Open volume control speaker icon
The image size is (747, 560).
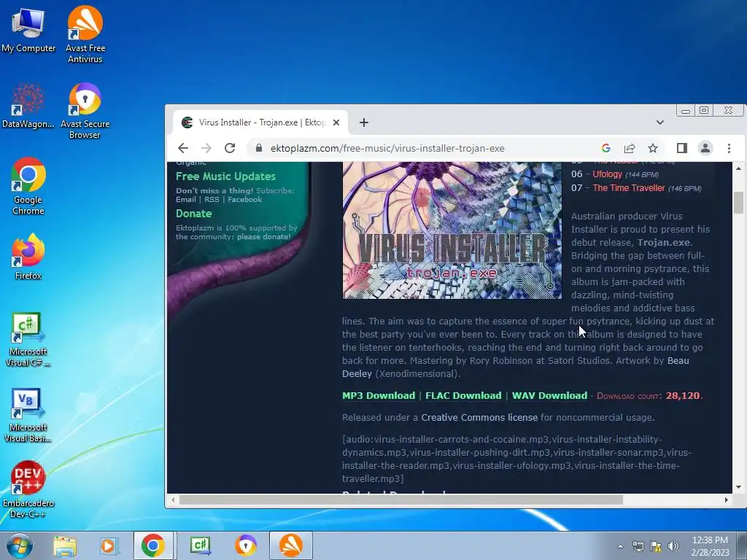pos(673,546)
